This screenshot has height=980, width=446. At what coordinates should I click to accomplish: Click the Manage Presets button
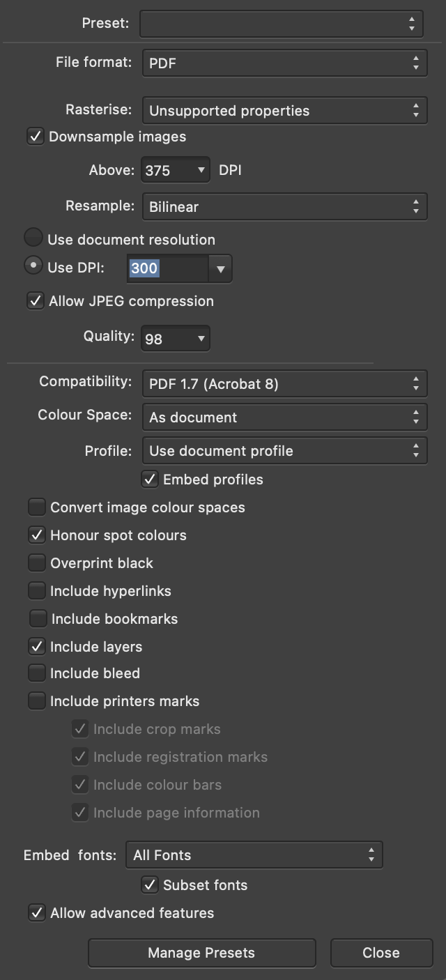click(201, 953)
